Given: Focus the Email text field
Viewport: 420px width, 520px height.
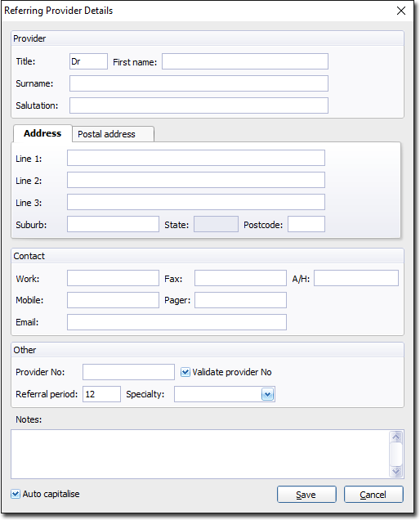Looking at the screenshot, I should coord(176,322).
